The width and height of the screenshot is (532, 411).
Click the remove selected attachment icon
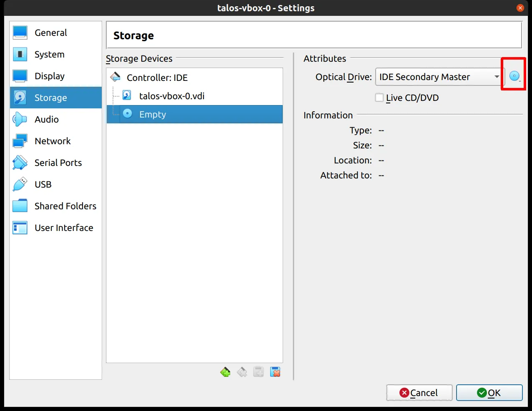pos(275,372)
